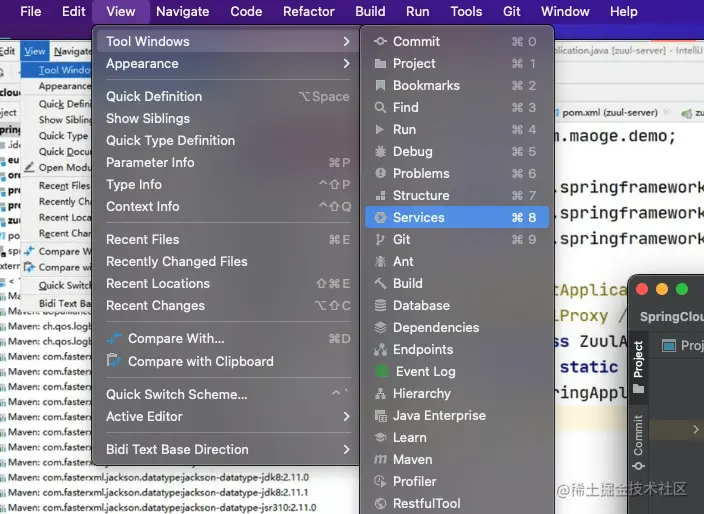Click the Profiler icon

point(380,481)
